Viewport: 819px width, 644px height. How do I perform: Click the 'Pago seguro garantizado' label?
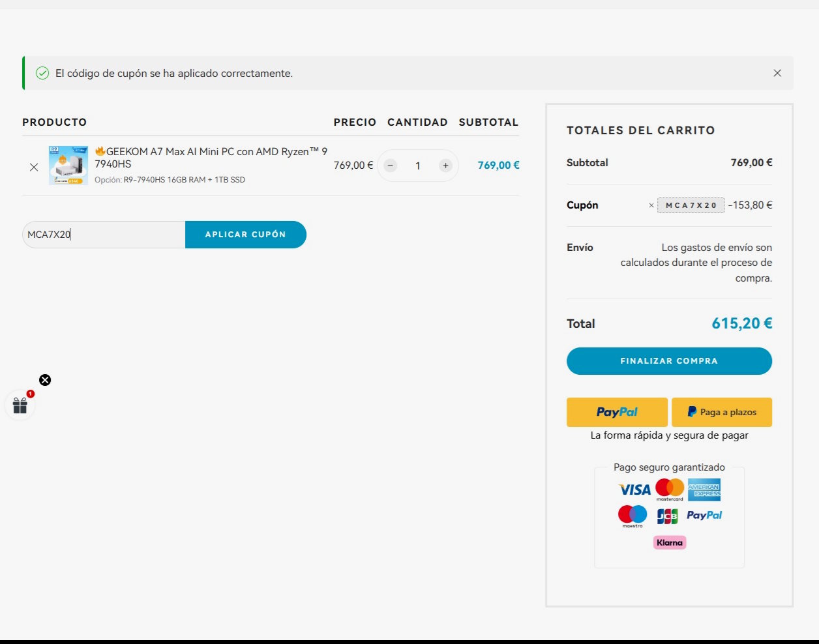coord(669,467)
